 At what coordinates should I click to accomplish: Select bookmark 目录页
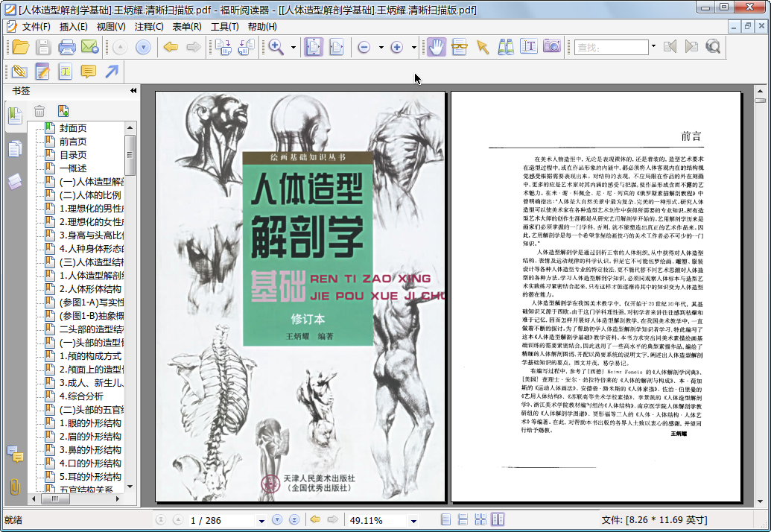pyautogui.click(x=73, y=155)
